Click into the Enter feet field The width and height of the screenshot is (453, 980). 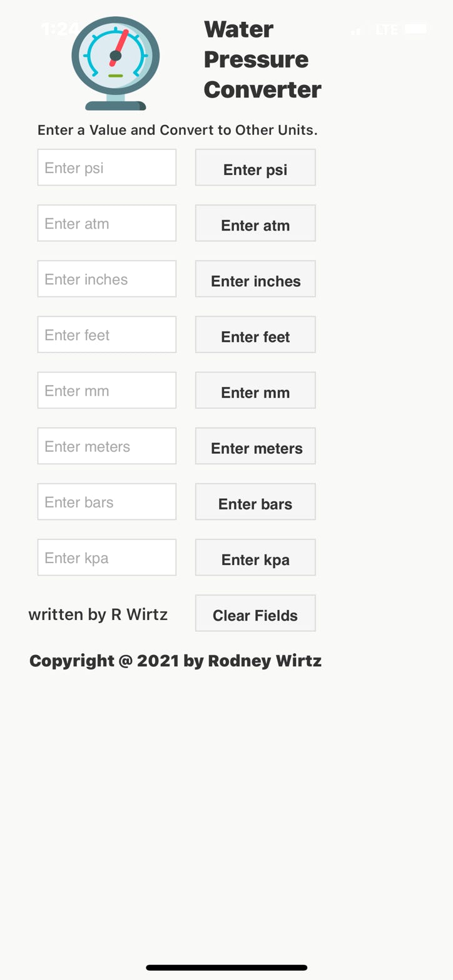[106, 334]
